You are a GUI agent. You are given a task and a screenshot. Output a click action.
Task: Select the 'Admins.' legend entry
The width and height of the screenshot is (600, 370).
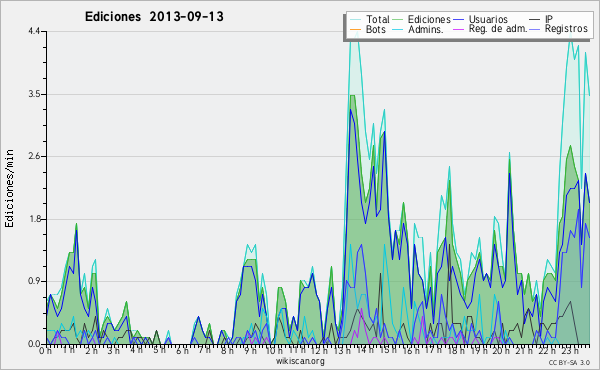426,29
